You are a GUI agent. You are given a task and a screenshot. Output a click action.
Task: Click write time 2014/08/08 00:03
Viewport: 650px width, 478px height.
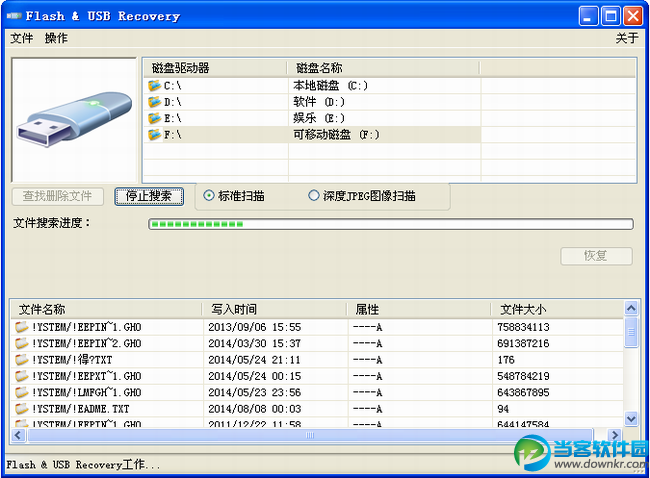coord(255,409)
